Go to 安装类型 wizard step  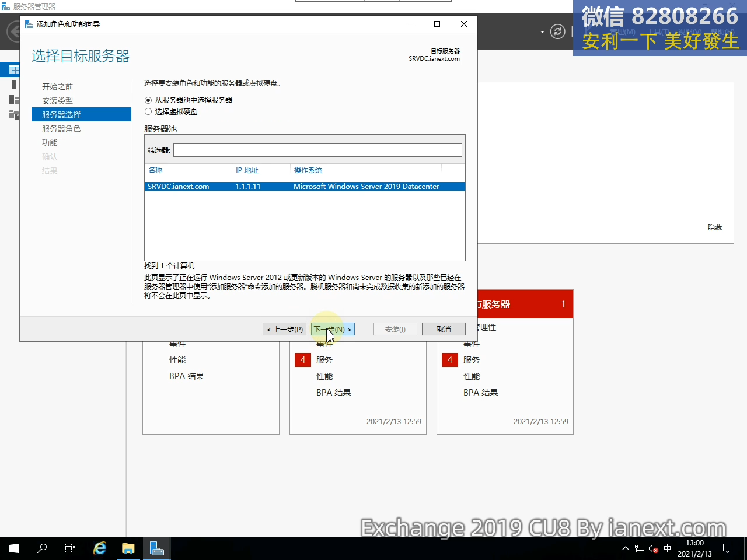(57, 100)
